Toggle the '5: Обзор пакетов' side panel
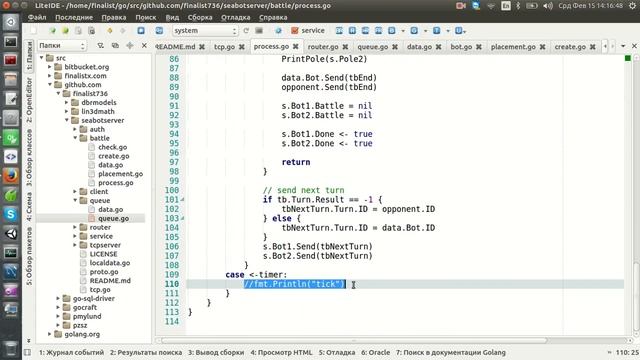The height and width of the screenshot is (360, 640). coord(29,256)
